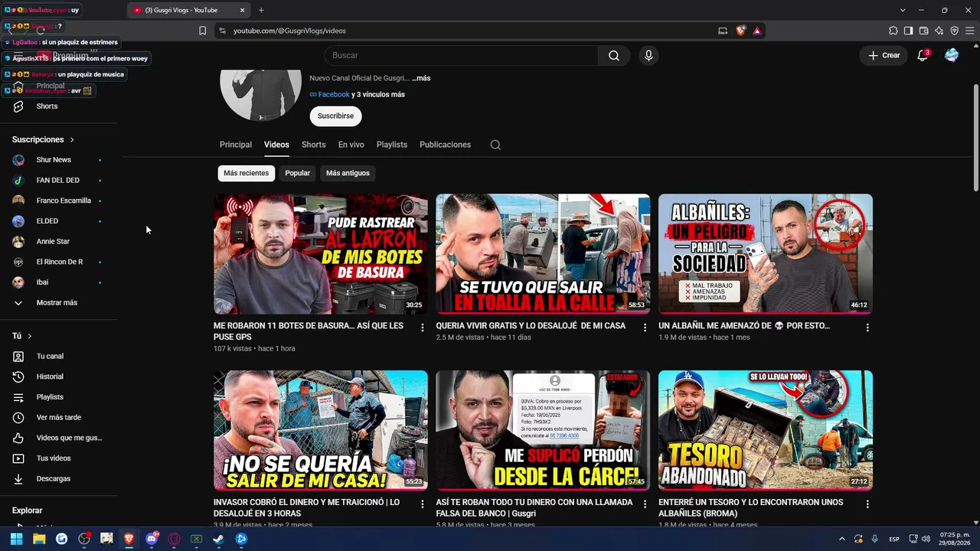
Task: Install app via the address bar icon
Action: point(723,31)
